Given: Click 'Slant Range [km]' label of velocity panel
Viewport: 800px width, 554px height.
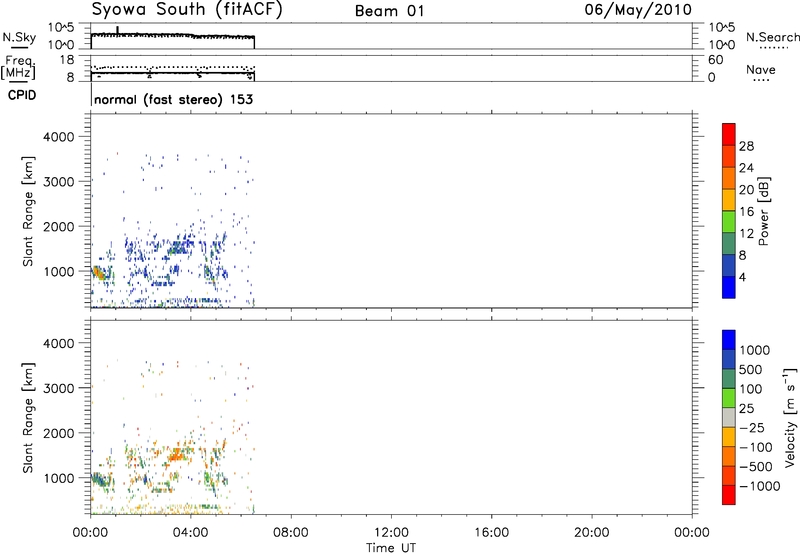Looking at the screenshot, I should point(28,417).
